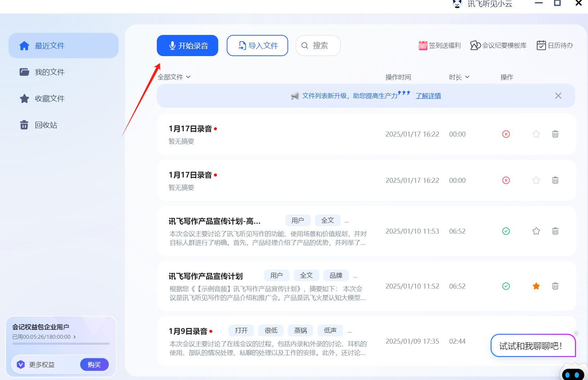Click the 用户 tag on 讯飞写作产品宣传计划-高... row
588x380 pixels.
[x=298, y=221]
